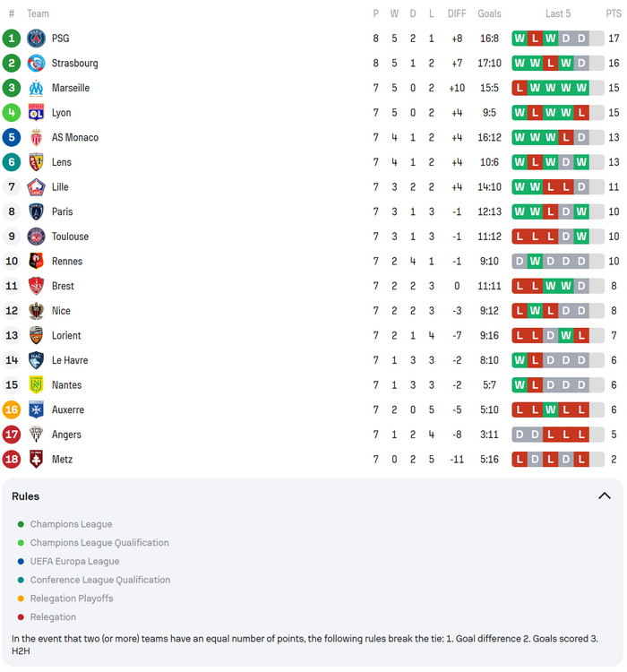Sort table by PTS column header
The height and width of the screenshot is (672, 627).
613,13
